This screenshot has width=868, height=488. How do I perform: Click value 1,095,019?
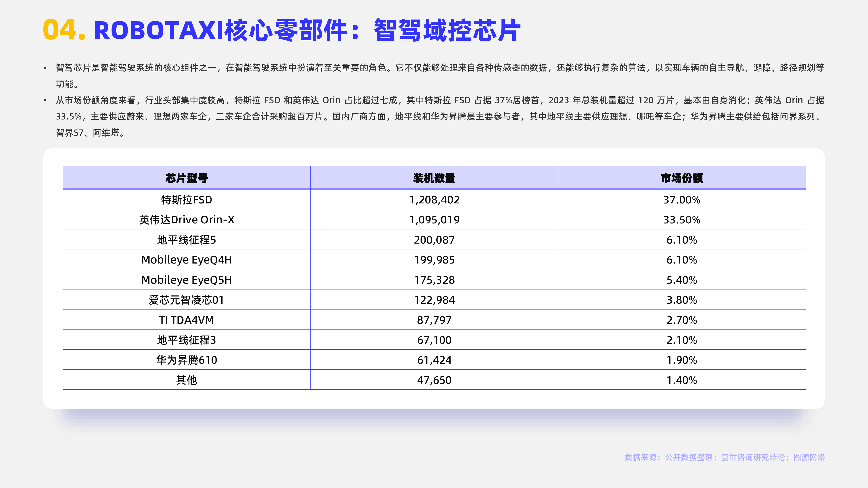tap(434, 219)
